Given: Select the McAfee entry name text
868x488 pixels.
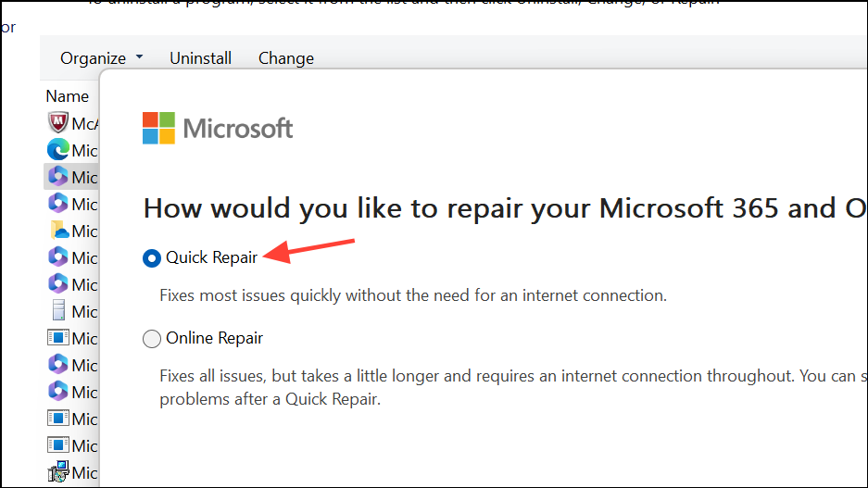Looking at the screenshot, I should 84,123.
